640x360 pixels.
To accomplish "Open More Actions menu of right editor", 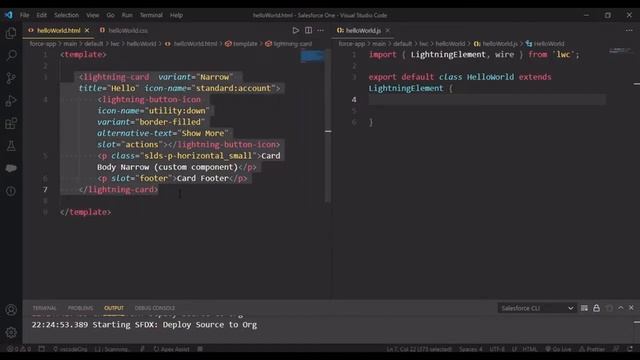I will pos(629,30).
